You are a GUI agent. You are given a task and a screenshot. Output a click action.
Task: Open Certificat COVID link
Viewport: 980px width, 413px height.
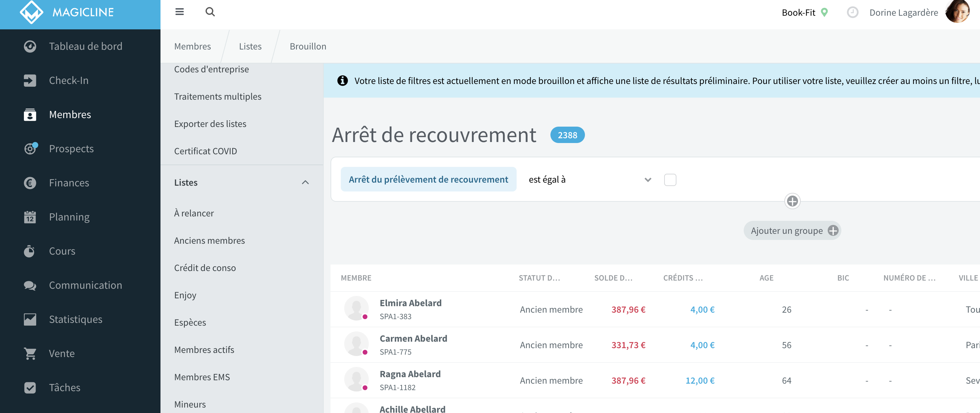[x=206, y=151]
